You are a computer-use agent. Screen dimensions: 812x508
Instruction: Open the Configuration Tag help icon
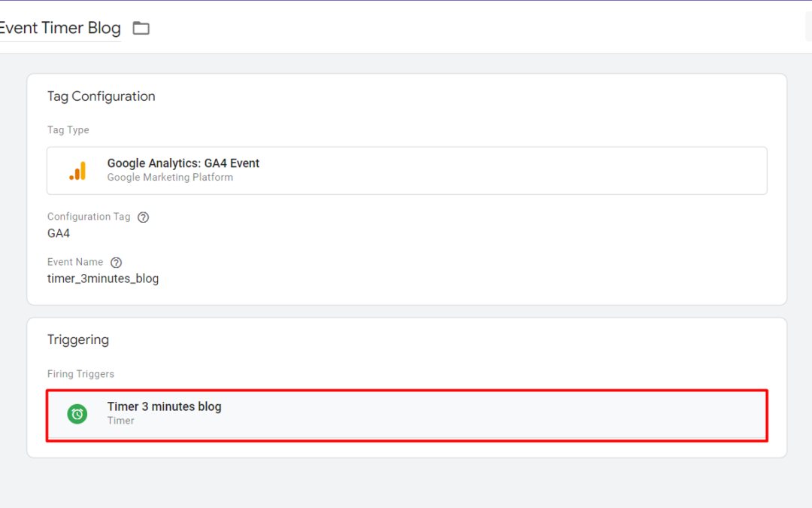[143, 217]
